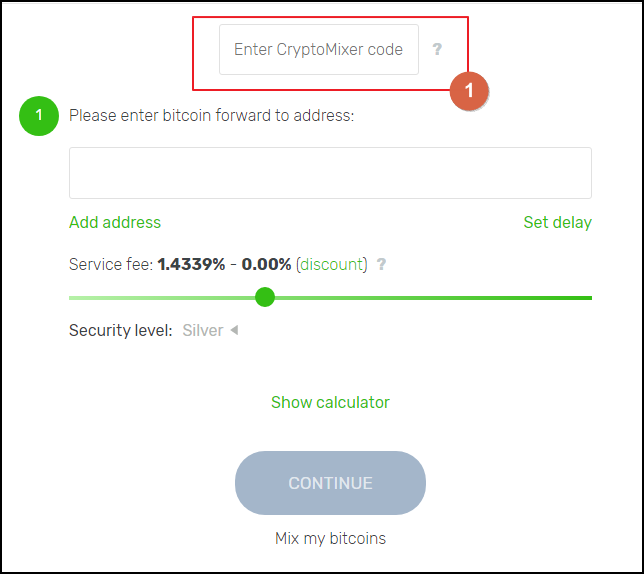The image size is (644, 574).
Task: Click the Mix my bitcoins text
Action: [x=330, y=538]
